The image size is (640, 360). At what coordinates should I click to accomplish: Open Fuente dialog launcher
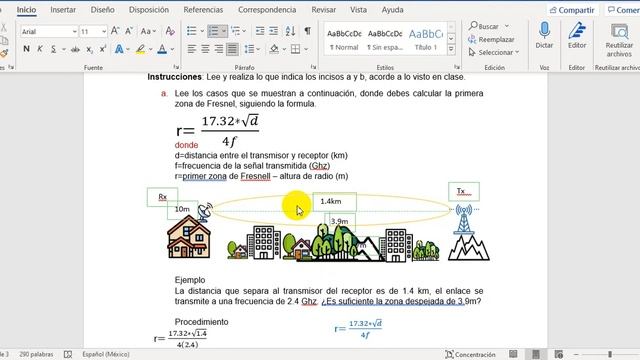coord(176,67)
